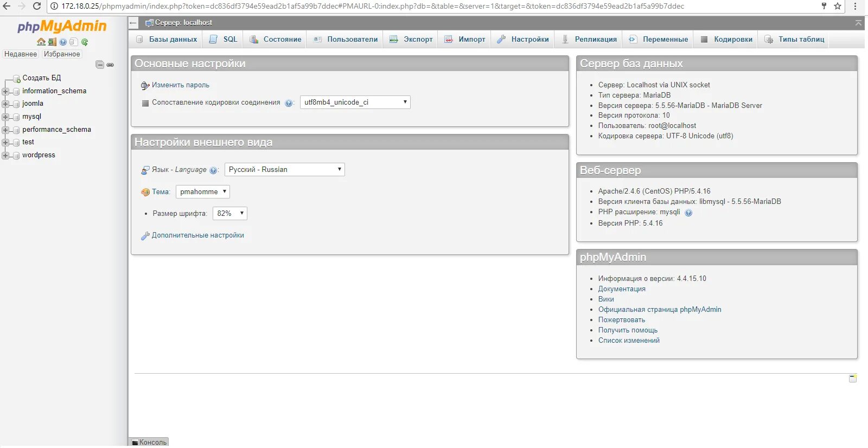Open the Экспорт tab
The width and height of the screenshot is (868, 448).
click(x=411, y=39)
